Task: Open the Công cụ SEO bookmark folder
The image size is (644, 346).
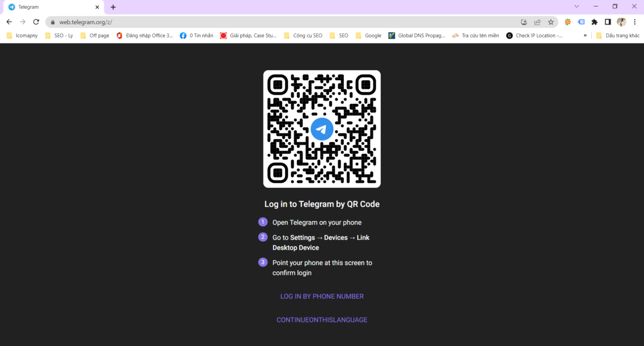Action: click(303, 35)
